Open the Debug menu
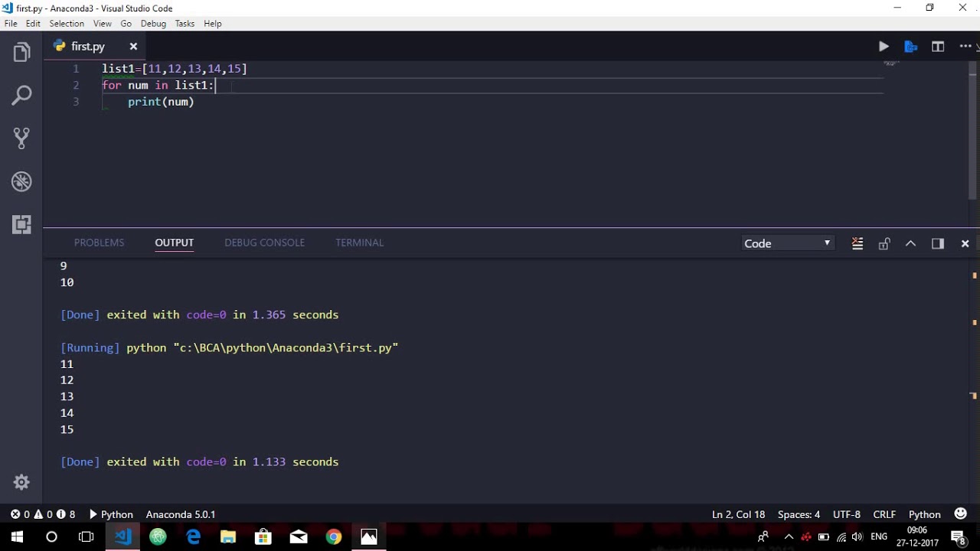Image resolution: width=980 pixels, height=551 pixels. 153,24
